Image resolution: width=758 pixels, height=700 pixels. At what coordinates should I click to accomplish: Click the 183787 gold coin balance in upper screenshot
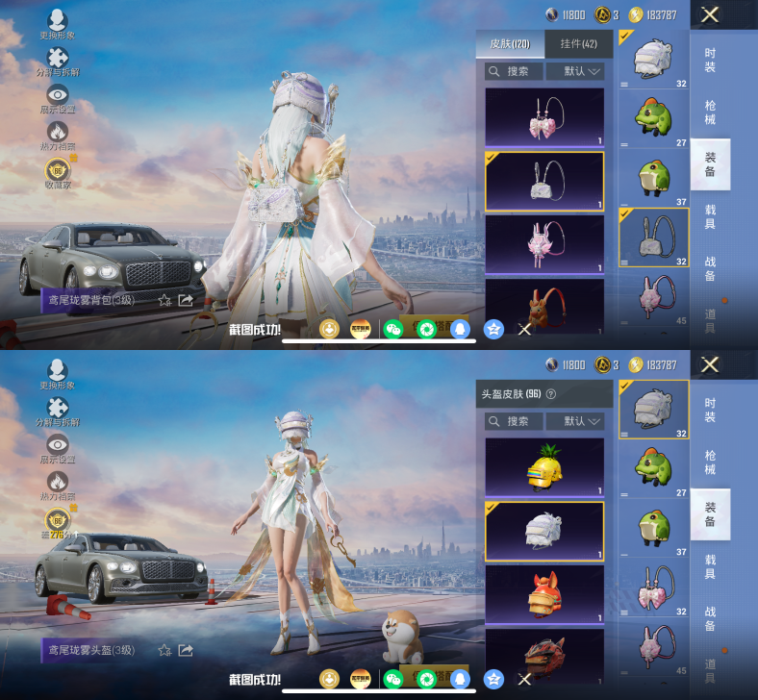pyautogui.click(x=652, y=15)
